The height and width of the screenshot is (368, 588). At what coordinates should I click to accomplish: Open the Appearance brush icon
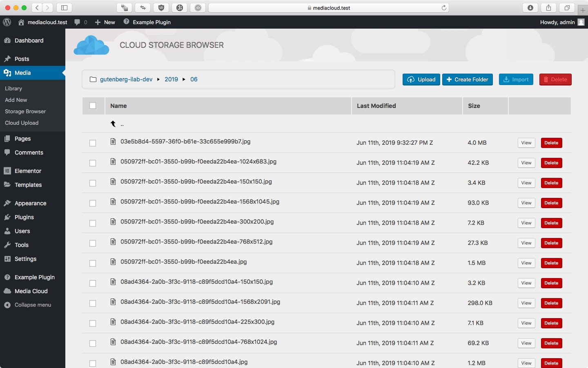pyautogui.click(x=7, y=203)
